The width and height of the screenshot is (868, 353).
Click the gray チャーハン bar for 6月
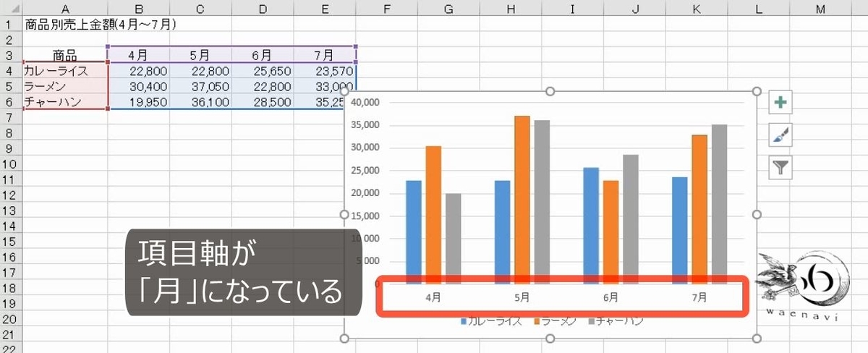(630, 219)
